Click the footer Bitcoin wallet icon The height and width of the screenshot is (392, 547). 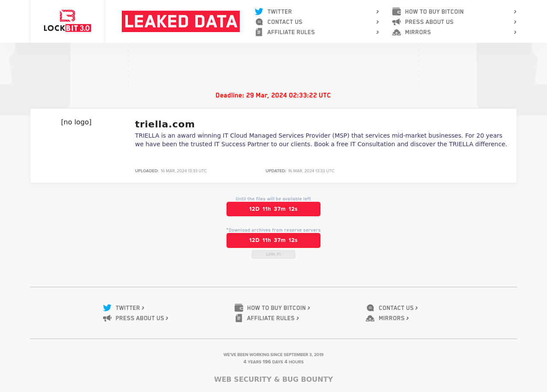point(239,308)
